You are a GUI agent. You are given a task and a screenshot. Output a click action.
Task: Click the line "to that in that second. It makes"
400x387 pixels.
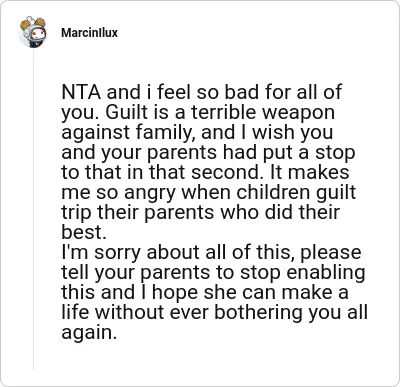coord(205,172)
